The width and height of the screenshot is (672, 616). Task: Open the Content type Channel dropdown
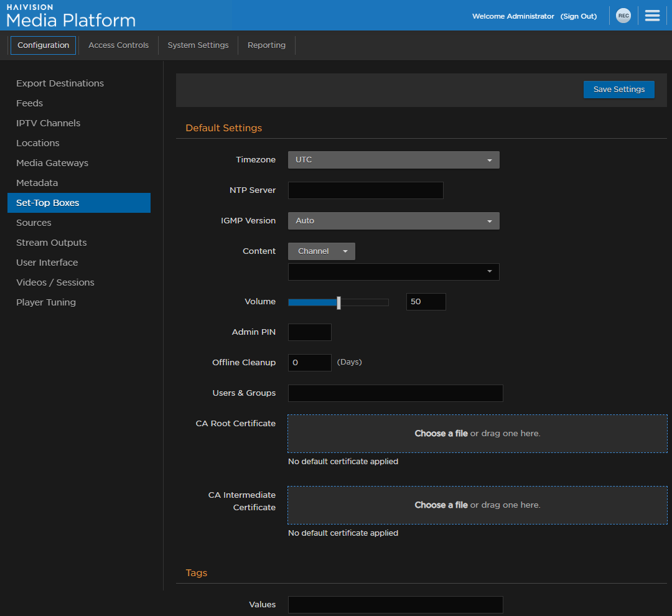coord(321,251)
